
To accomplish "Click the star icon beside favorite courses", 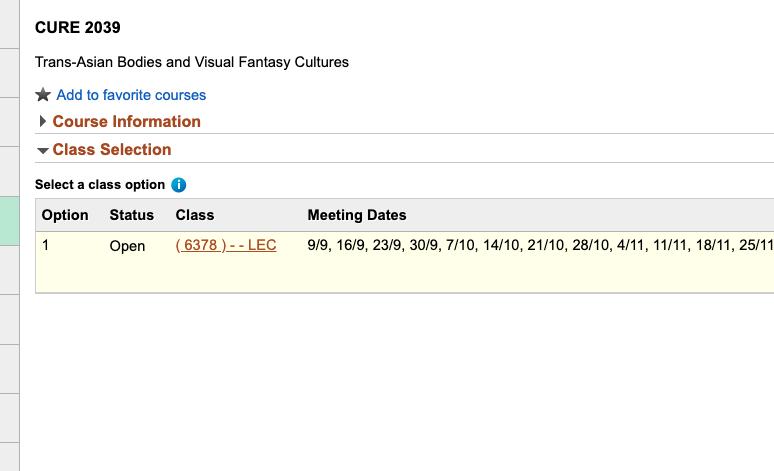I will (x=43, y=94).
